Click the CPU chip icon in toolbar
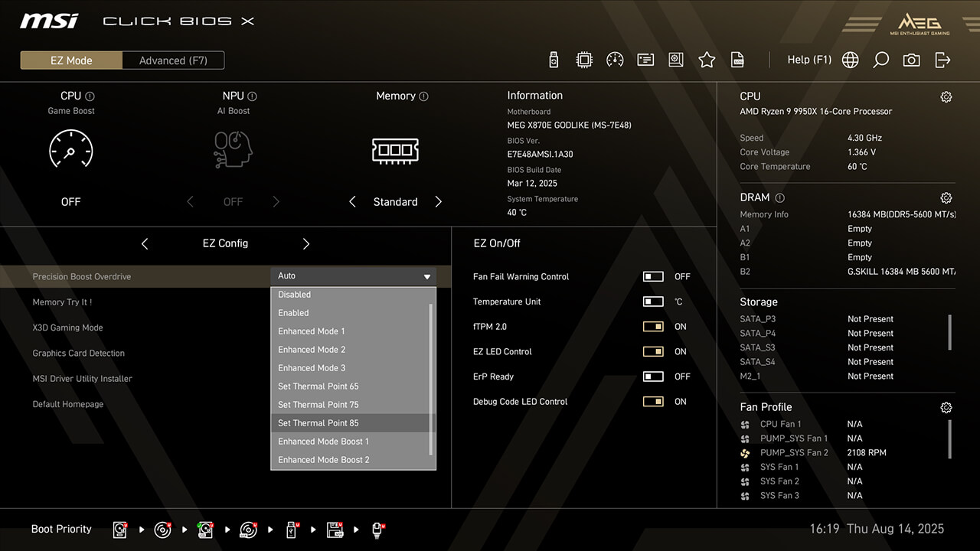980x551 pixels. [584, 60]
